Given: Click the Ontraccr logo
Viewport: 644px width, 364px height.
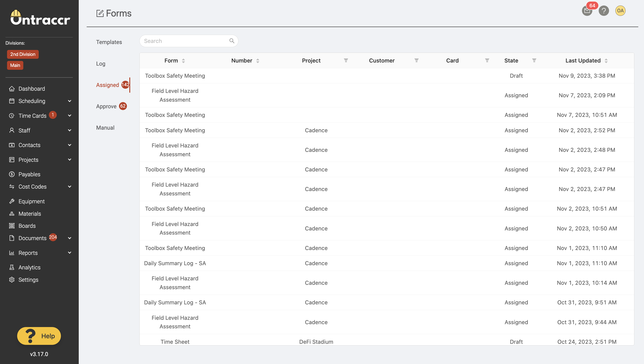Looking at the screenshot, I should 40,18.
